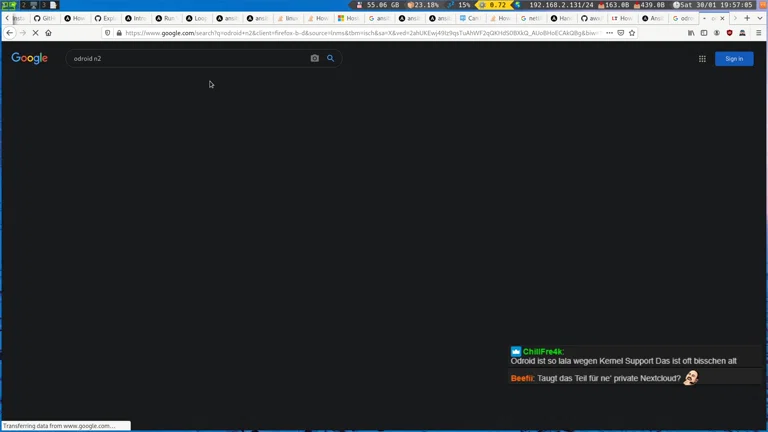The image size is (768, 432).
Task: Switch to the netl Google tab
Action: point(531,18)
